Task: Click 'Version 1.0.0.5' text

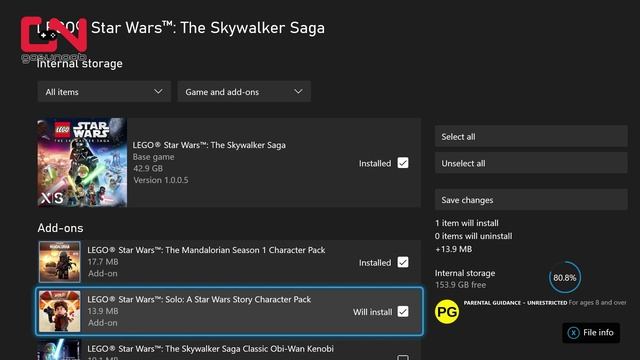Action: point(161,180)
